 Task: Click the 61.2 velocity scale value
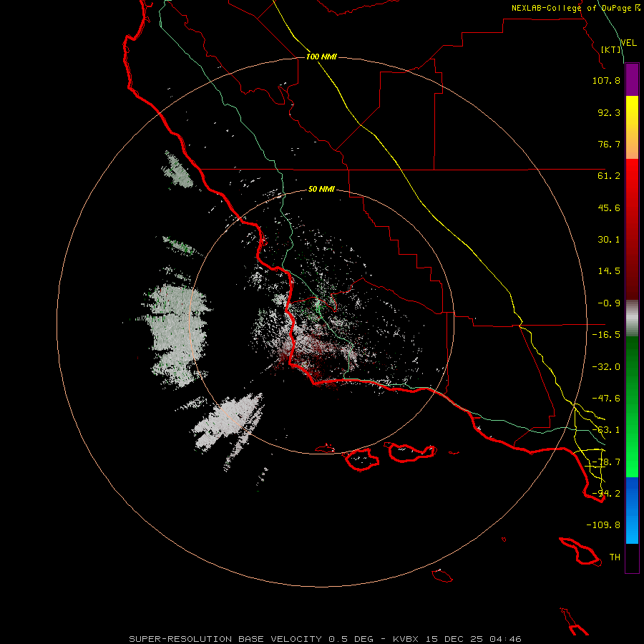point(609,176)
